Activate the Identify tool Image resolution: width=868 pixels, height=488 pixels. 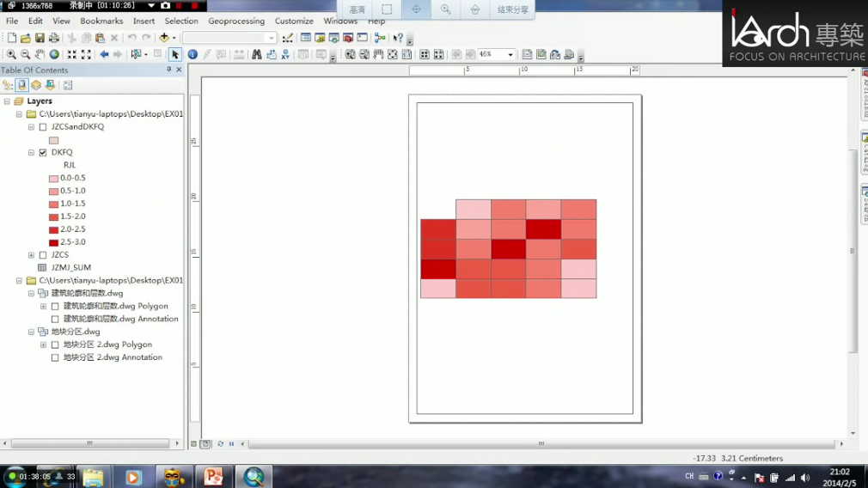coord(193,54)
